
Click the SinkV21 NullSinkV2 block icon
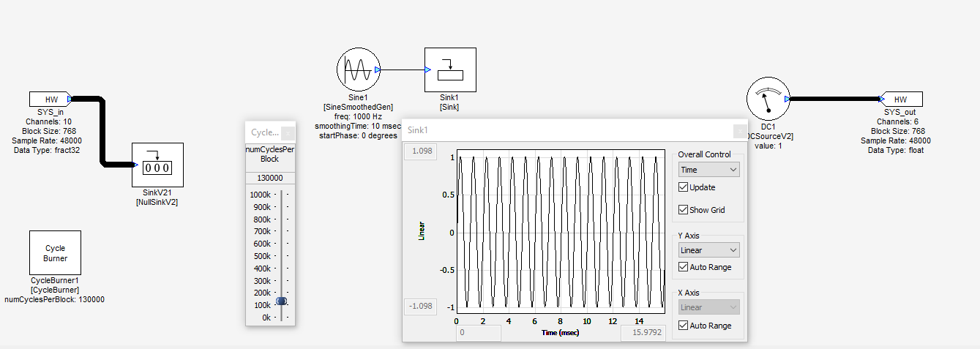point(157,165)
